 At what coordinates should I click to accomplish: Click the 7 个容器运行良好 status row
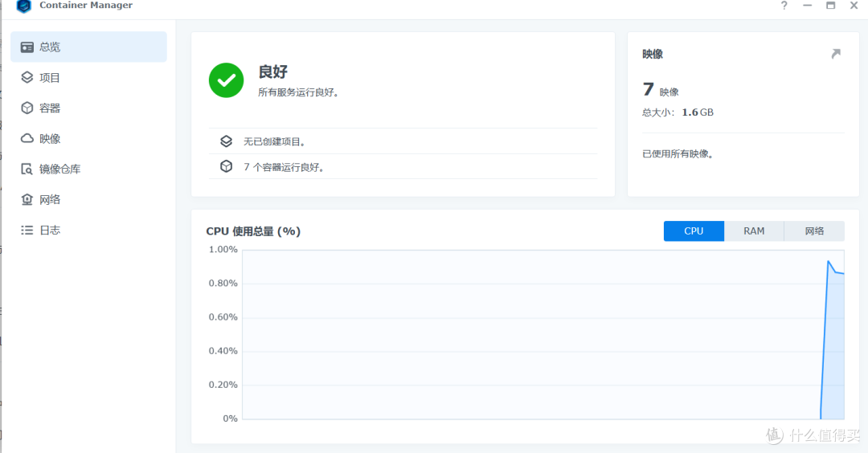403,166
